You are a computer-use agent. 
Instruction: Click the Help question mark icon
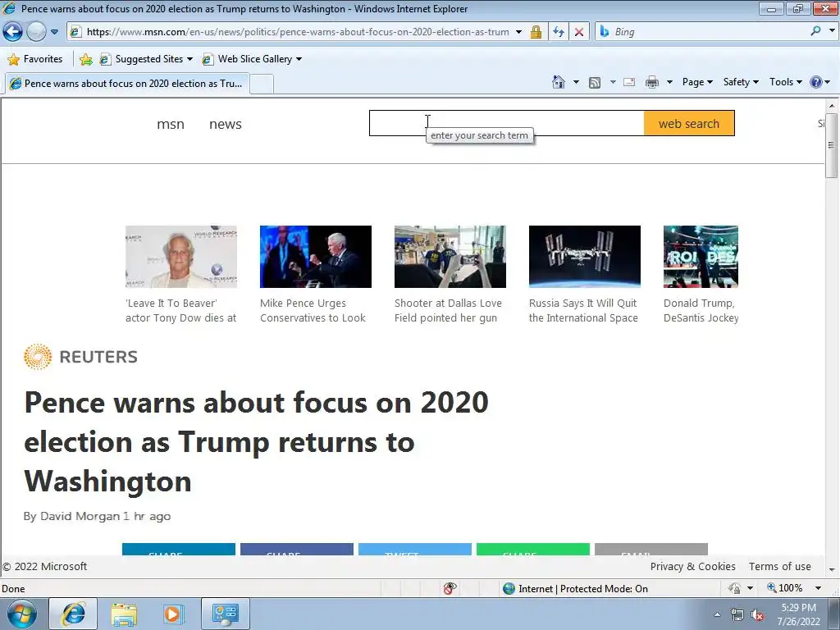click(x=816, y=82)
